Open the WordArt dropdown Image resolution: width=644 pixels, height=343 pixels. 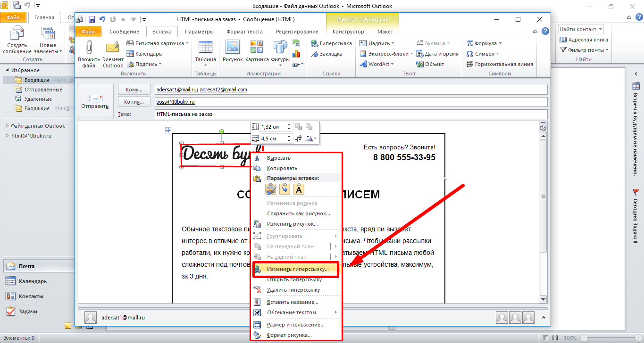[376, 64]
